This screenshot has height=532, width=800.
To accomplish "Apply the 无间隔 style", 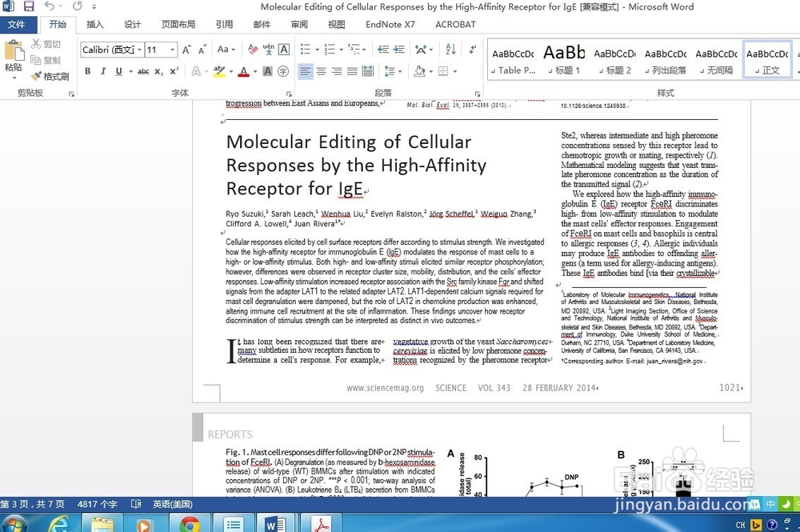I will tap(716, 59).
